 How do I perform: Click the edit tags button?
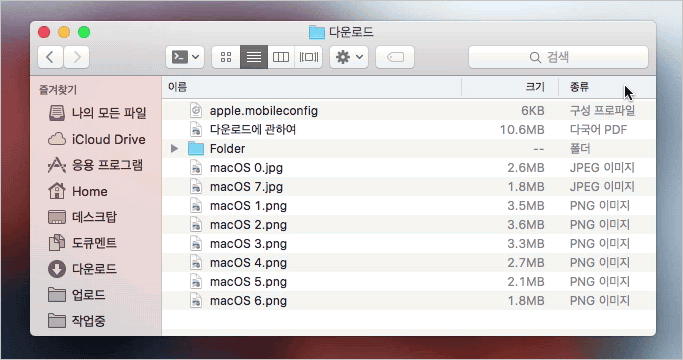[x=395, y=57]
